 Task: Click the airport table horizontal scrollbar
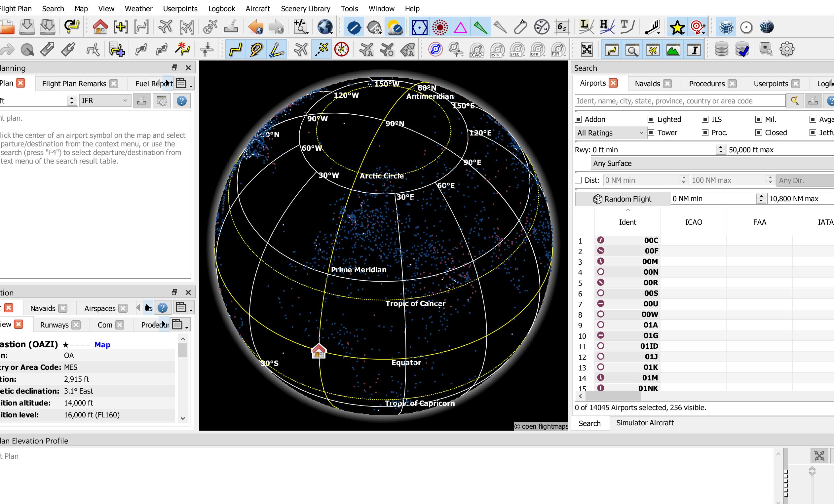[x=612, y=396]
